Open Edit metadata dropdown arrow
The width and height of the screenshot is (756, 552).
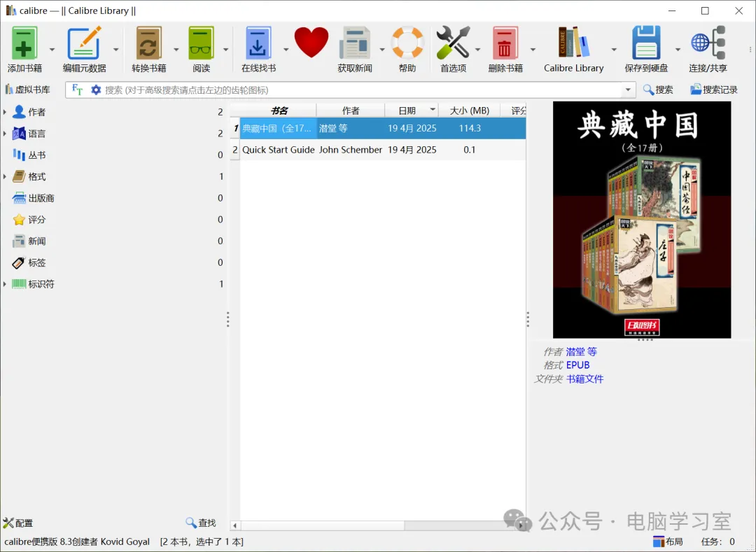(x=115, y=49)
